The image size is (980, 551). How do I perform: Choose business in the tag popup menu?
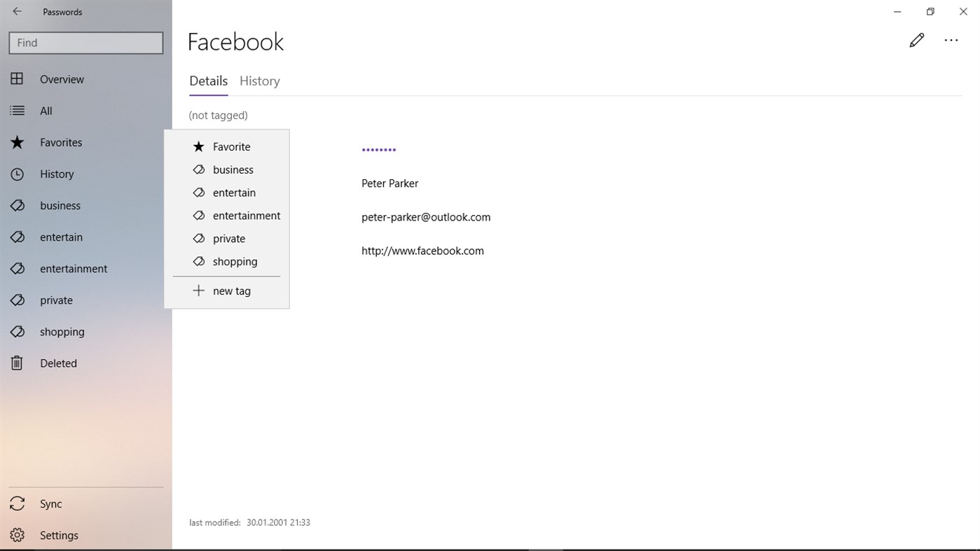click(227, 169)
